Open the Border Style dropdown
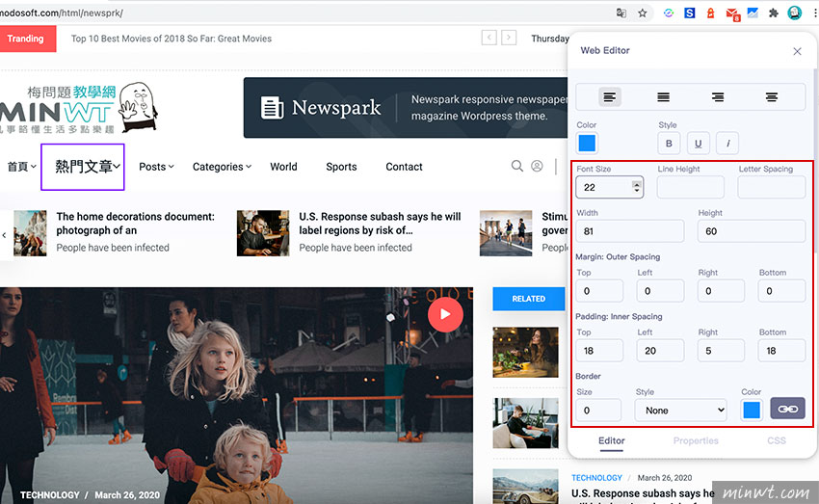The image size is (819, 504). [681, 410]
